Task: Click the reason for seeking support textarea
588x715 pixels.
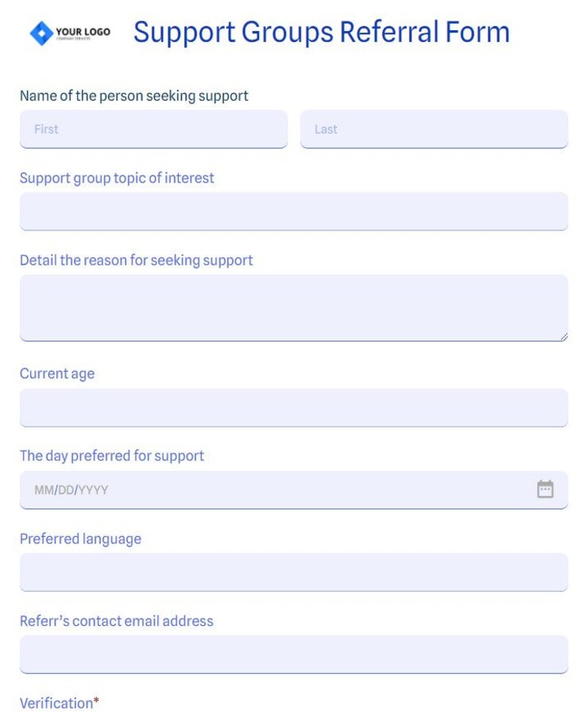Action: (x=294, y=306)
